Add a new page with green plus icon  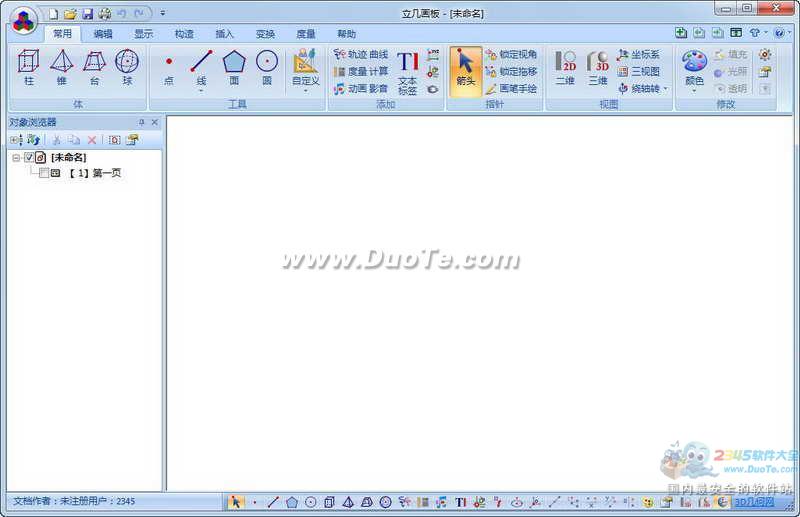pyautogui.click(x=681, y=33)
